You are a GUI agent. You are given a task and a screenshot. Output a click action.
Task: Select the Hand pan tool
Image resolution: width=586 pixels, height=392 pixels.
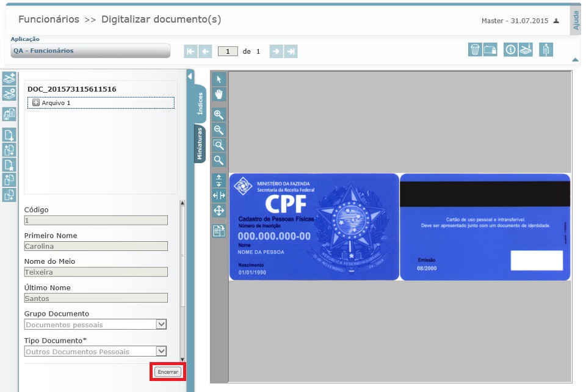219,95
